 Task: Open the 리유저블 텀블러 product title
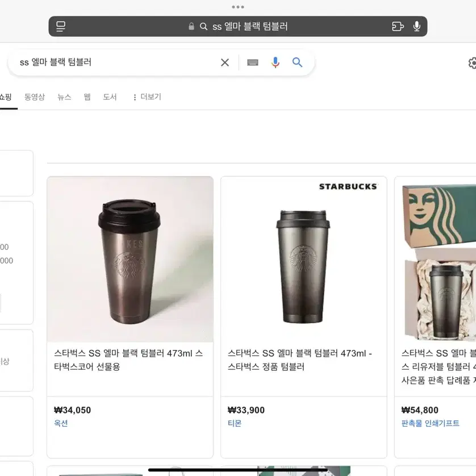pos(439,366)
